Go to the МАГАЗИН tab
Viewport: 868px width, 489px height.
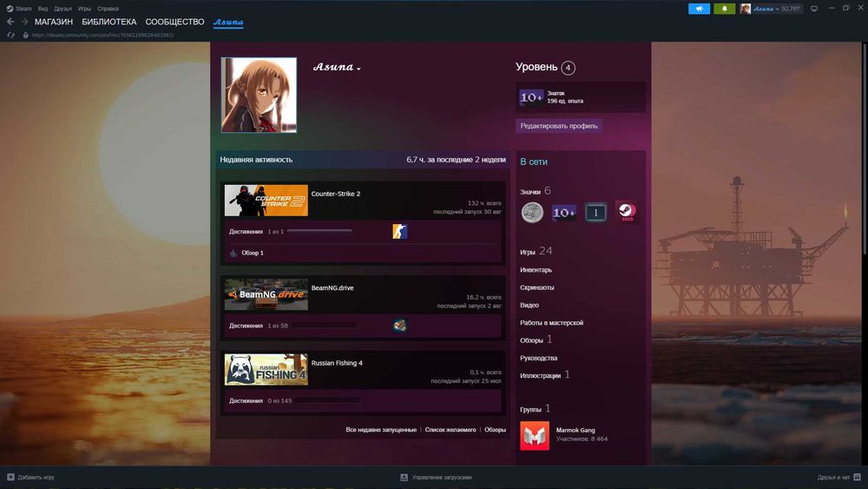54,22
